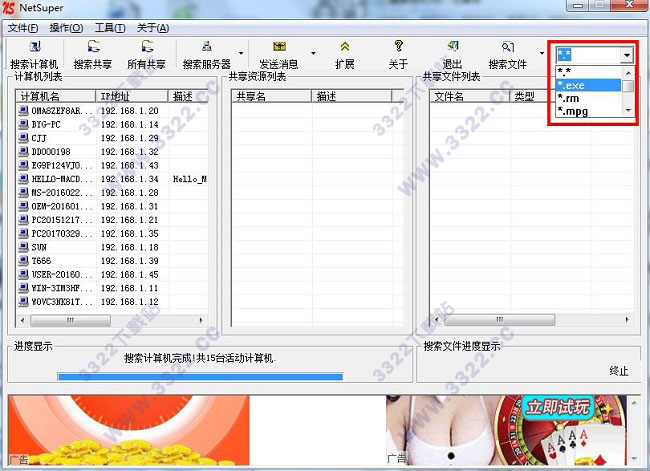
Task: Click the 退出 toolbar icon
Action: click(x=453, y=46)
